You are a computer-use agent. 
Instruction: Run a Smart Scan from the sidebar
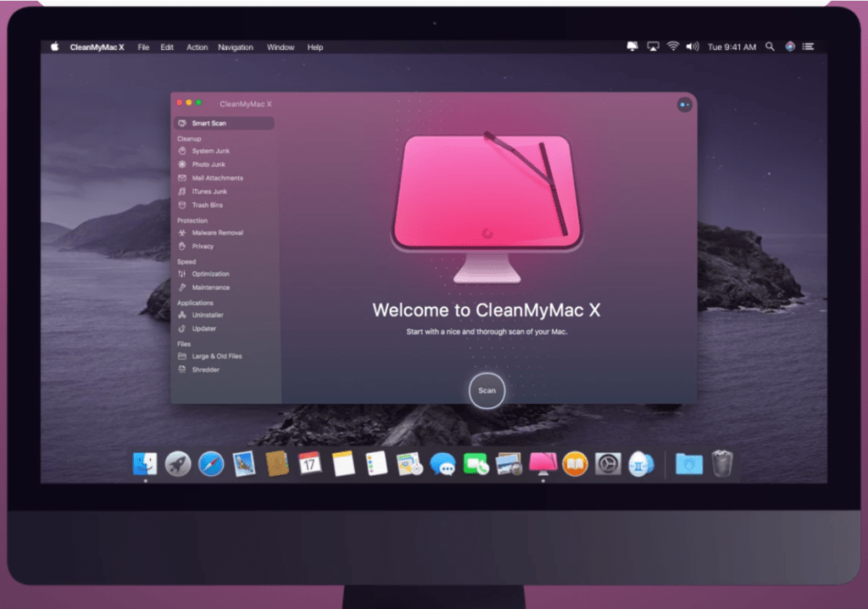click(207, 123)
